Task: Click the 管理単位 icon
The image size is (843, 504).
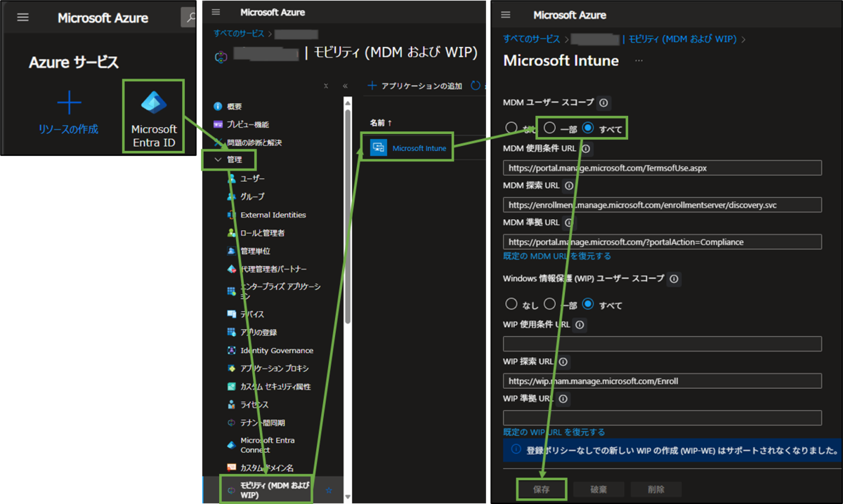Action: pos(232,251)
